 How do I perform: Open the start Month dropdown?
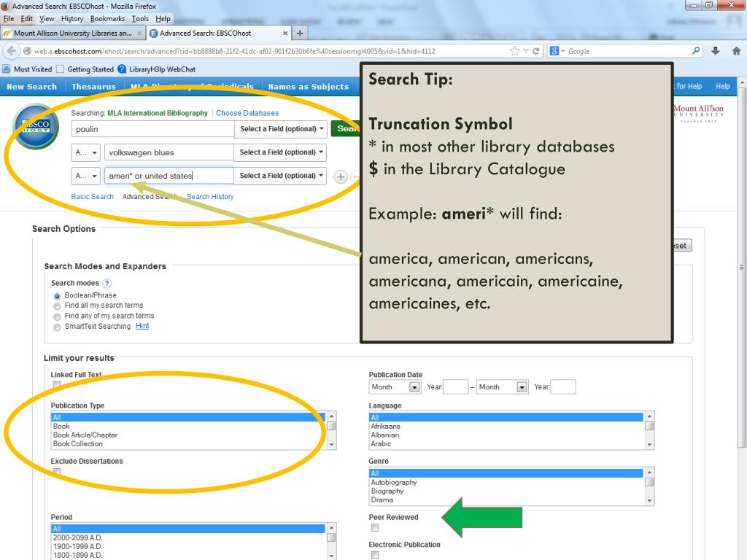(395, 386)
